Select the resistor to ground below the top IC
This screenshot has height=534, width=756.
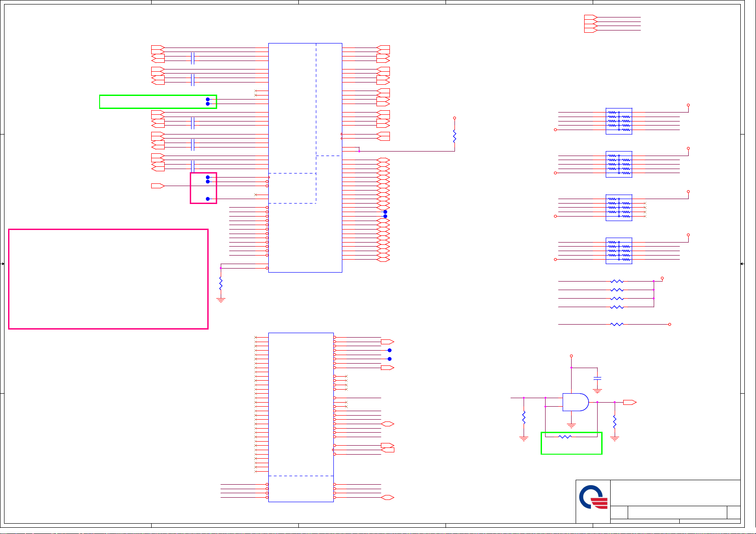click(221, 283)
